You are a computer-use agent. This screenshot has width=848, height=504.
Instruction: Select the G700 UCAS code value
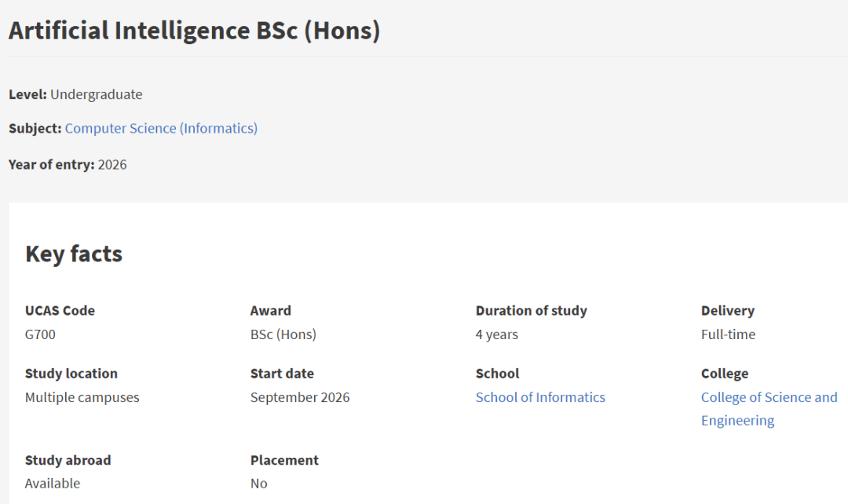coord(40,334)
